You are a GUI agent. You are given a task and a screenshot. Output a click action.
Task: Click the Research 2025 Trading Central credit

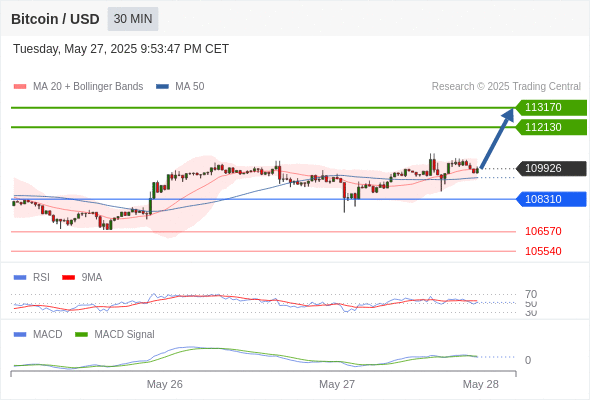click(x=506, y=87)
